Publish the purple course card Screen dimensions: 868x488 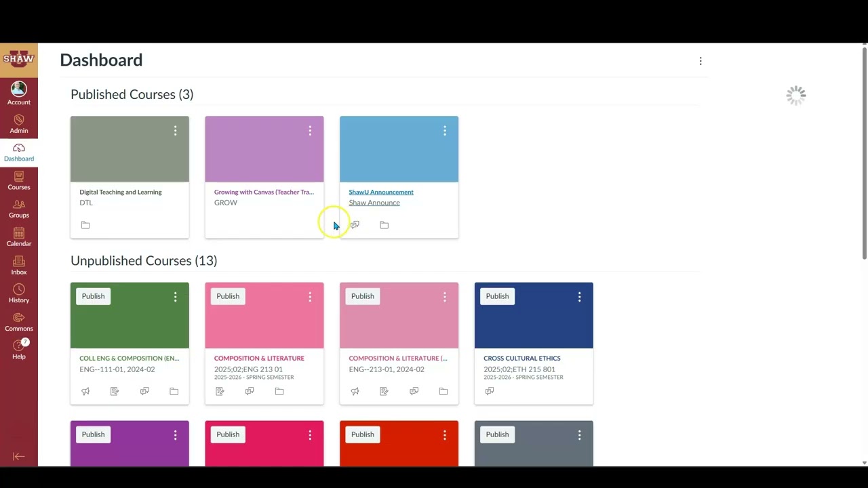pos(94,434)
